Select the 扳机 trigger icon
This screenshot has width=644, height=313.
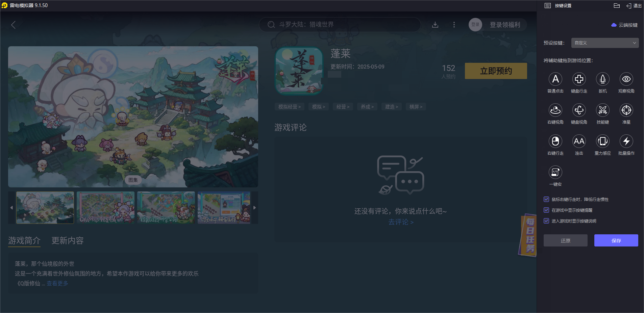(x=602, y=79)
